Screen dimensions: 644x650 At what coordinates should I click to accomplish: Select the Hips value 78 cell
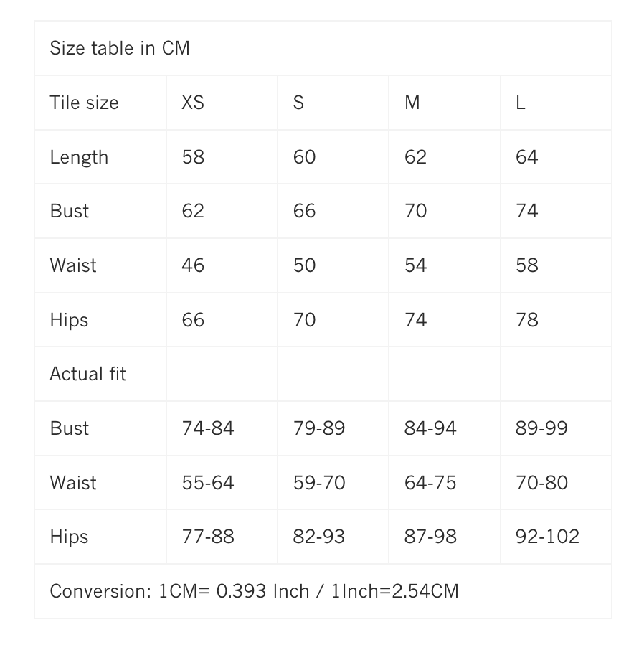[x=526, y=320]
